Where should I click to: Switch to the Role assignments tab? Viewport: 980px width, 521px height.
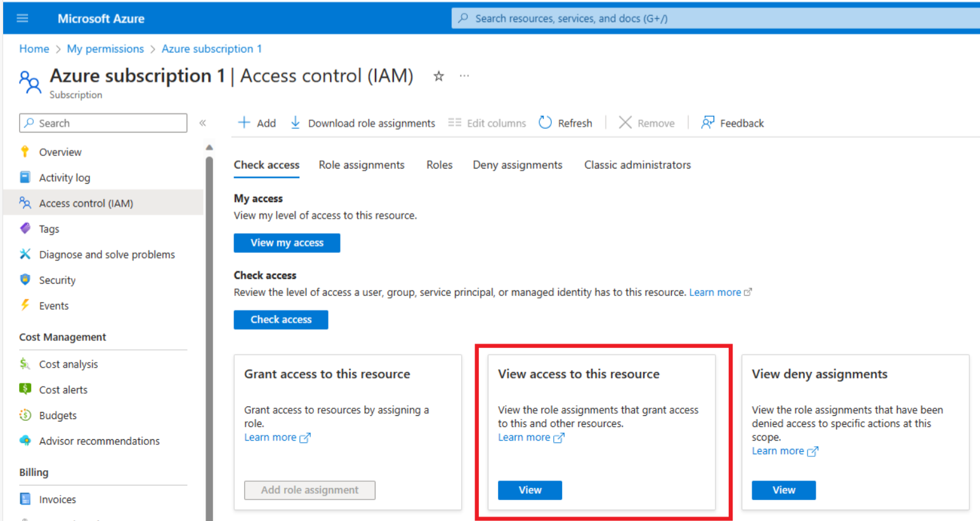362,165
